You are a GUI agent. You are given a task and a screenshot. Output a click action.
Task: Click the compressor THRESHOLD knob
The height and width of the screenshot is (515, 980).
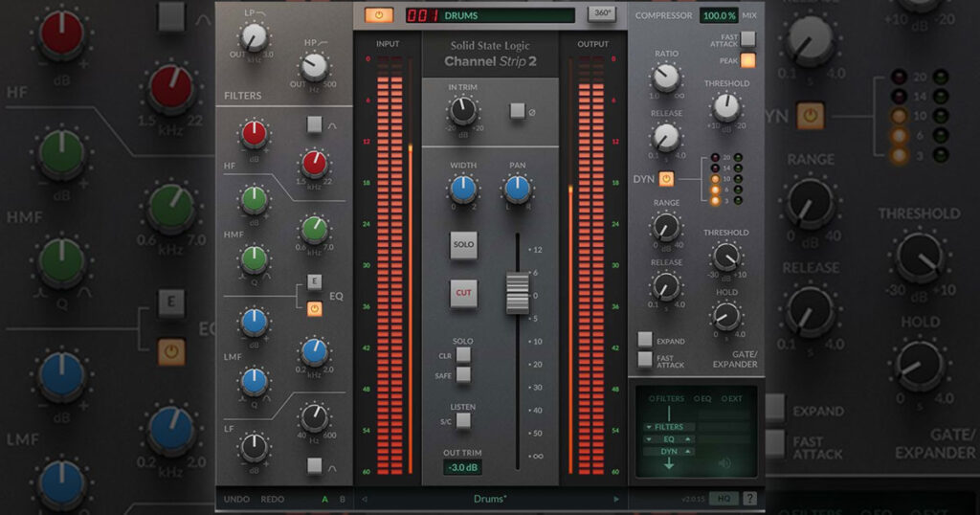tap(726, 107)
